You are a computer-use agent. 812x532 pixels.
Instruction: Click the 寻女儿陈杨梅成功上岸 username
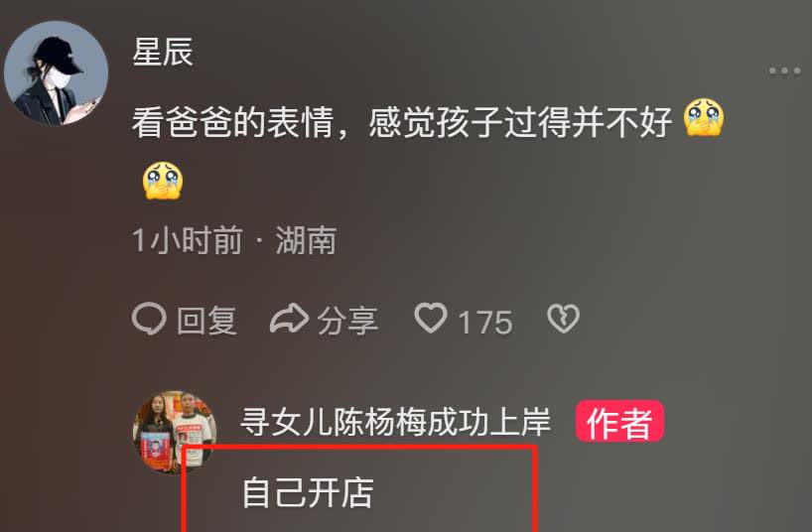point(395,422)
